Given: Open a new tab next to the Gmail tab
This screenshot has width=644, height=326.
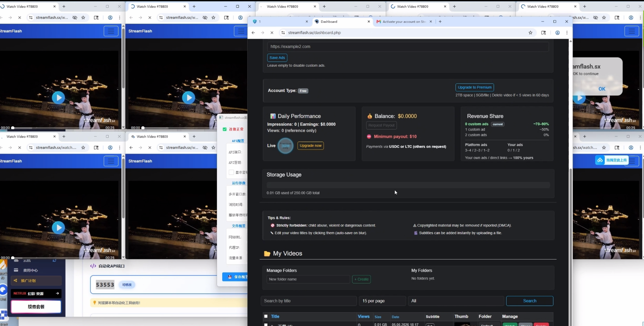Looking at the screenshot, I should [440, 21].
